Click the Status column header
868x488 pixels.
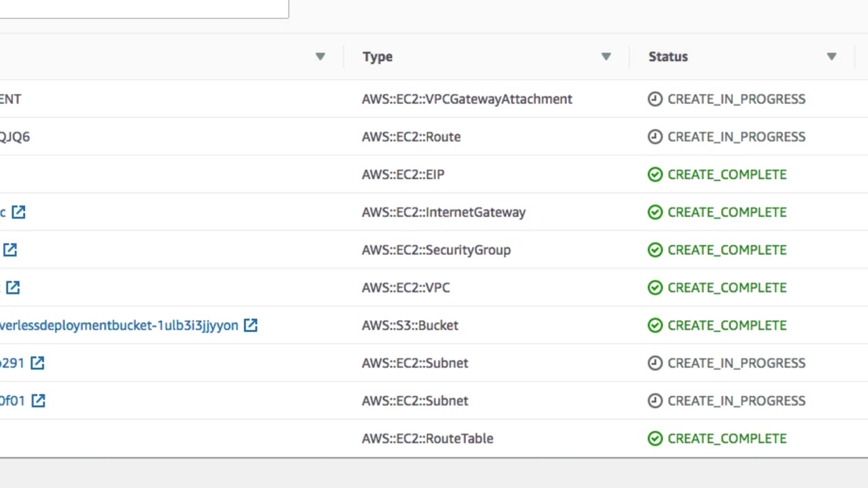click(x=668, y=57)
